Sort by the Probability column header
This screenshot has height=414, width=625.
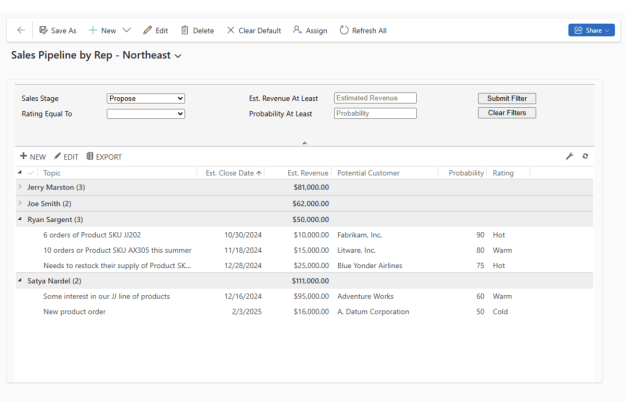[466, 173]
